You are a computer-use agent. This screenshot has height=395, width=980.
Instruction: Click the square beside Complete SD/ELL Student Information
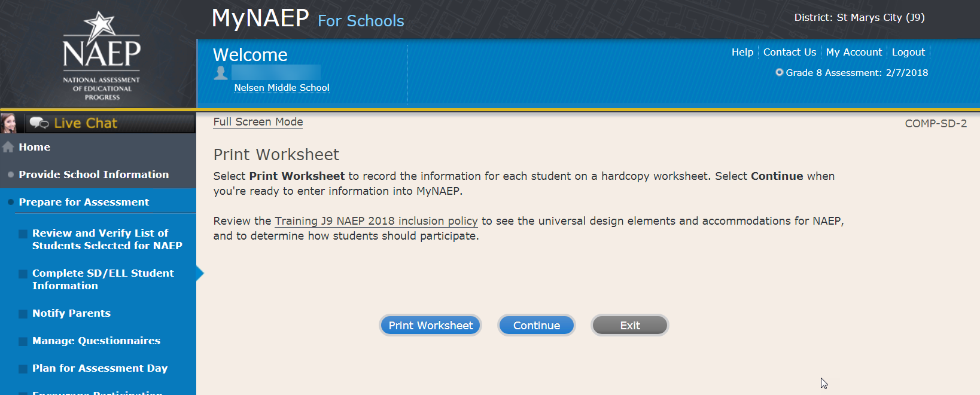[x=23, y=274]
